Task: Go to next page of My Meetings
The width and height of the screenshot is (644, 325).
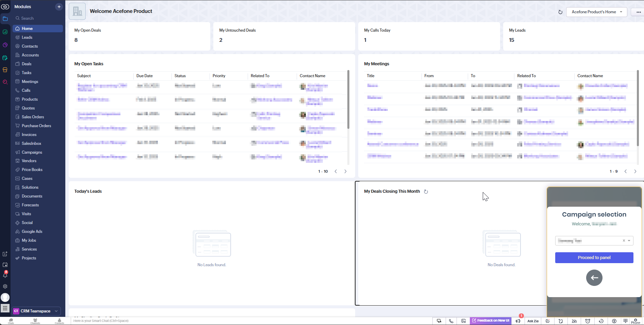Action: coord(635,171)
